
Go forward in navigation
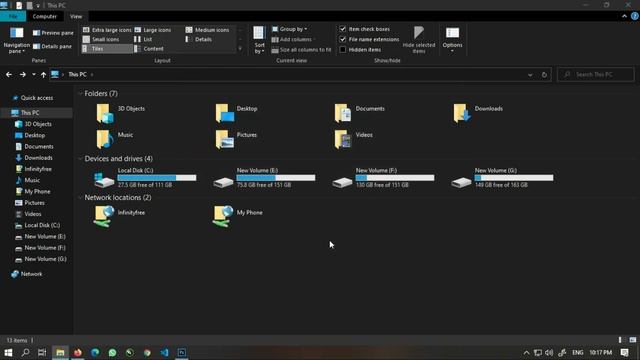point(23,75)
